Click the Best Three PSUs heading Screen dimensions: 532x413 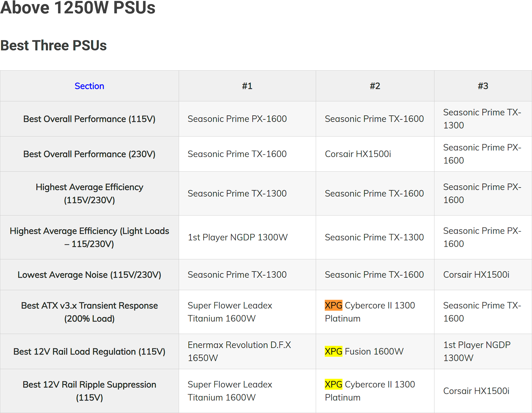coord(53,45)
